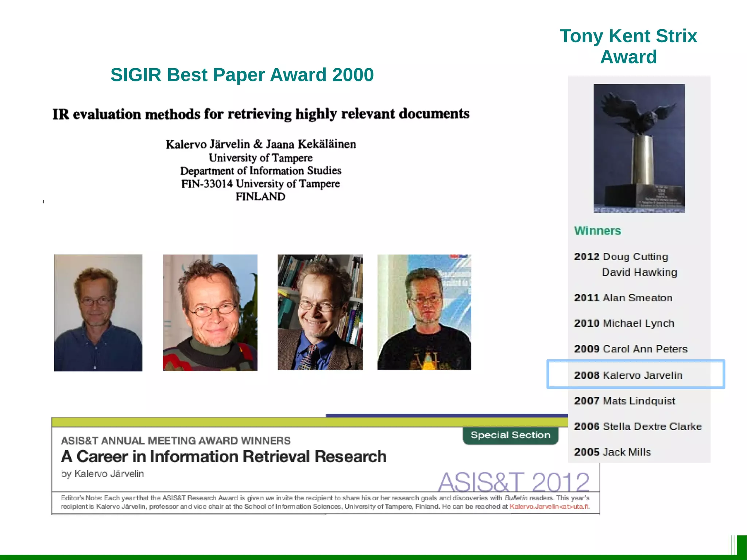Click the 'Winners' heading
747x560 pixels.
click(597, 231)
